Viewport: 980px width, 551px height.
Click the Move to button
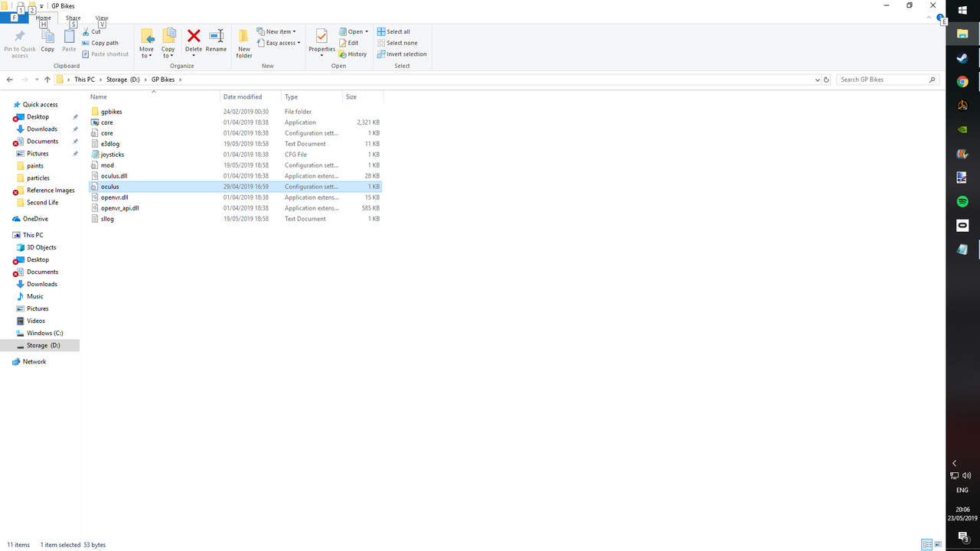[147, 43]
